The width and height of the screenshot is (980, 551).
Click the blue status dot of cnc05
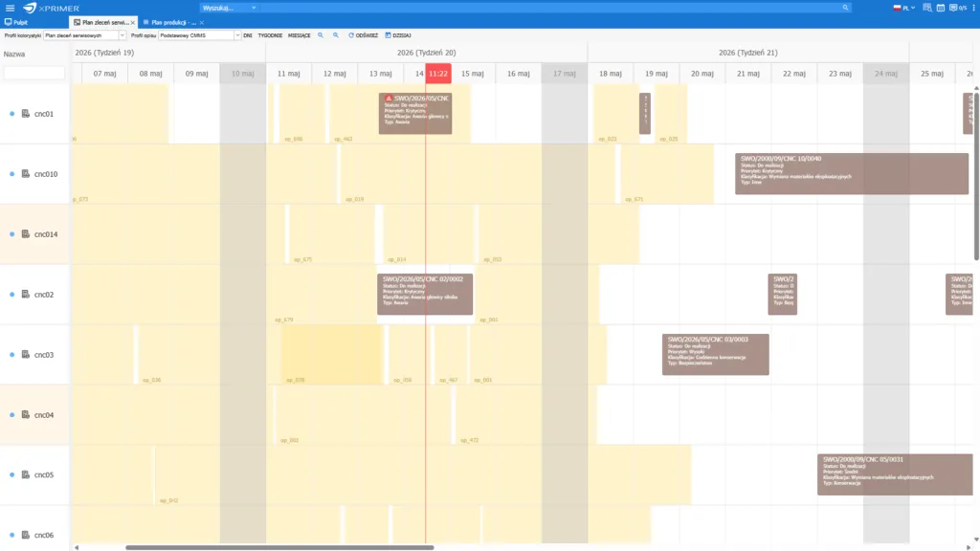(11, 474)
